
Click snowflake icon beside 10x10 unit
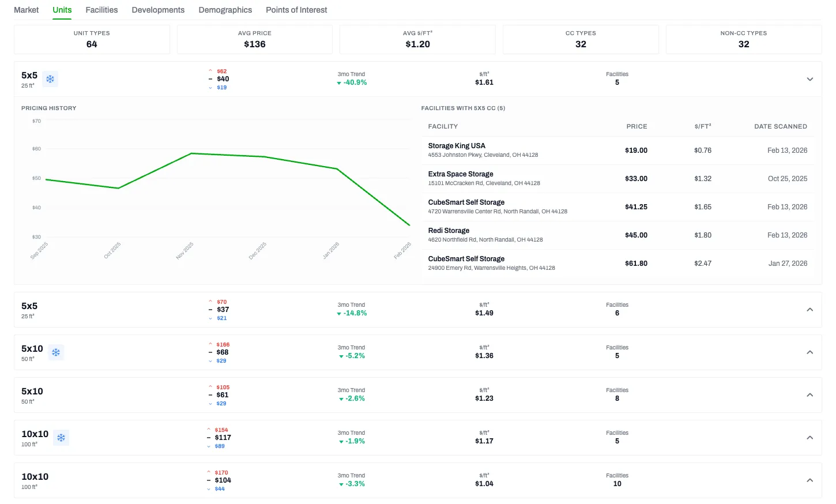pyautogui.click(x=61, y=438)
